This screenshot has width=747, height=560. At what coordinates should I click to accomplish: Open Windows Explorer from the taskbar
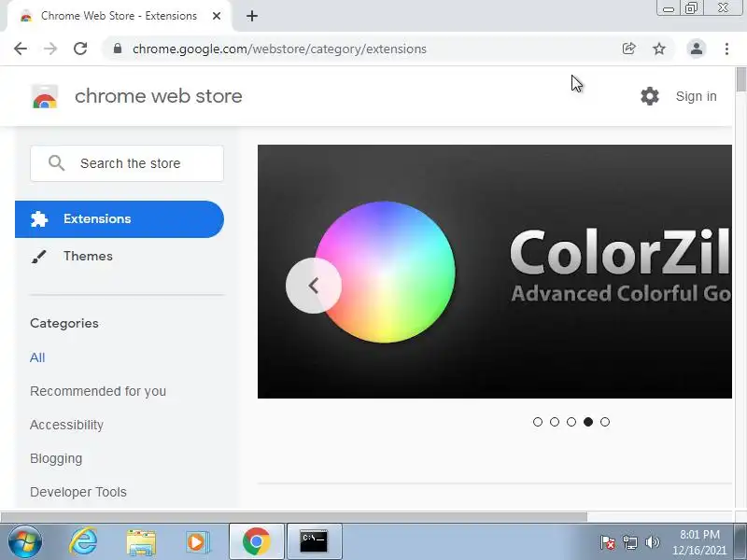pos(141,542)
